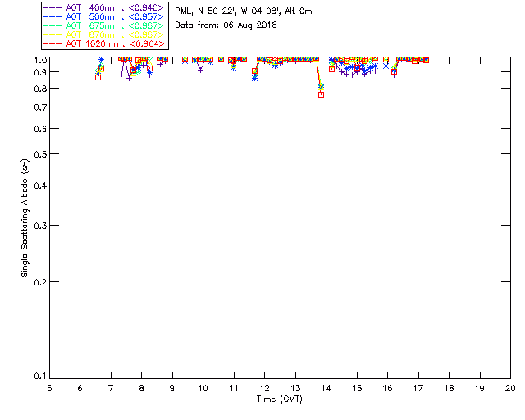Screen dimensions: 525x420
Task: Click the 'Data from: 06 Aug 2018' label
Action: point(226,25)
